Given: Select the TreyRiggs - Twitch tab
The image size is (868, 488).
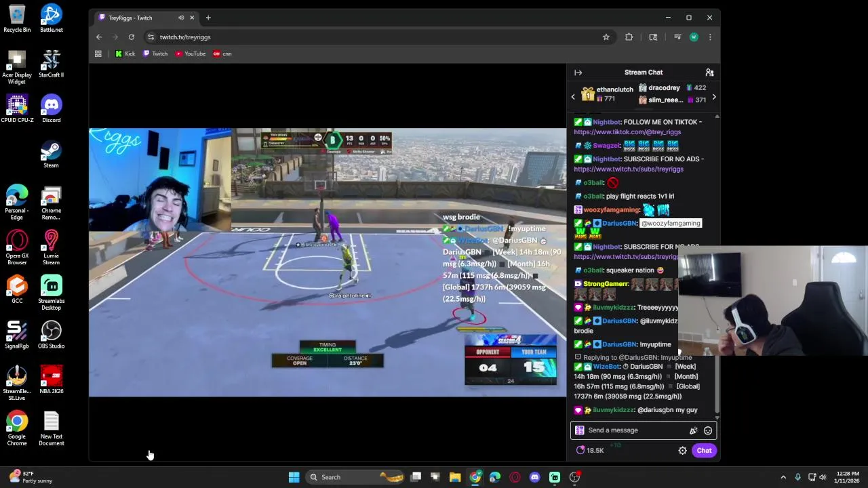Looking at the screenshot, I should click(x=146, y=18).
